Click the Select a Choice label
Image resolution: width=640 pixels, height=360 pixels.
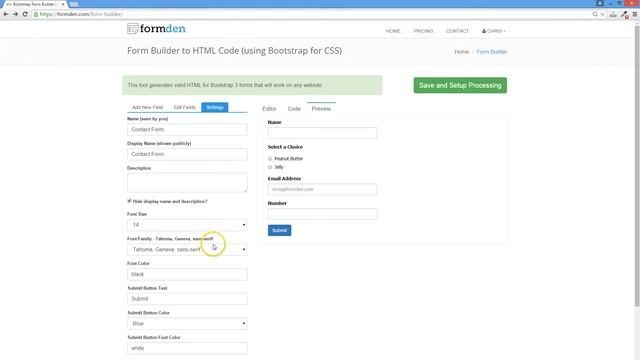(285, 147)
